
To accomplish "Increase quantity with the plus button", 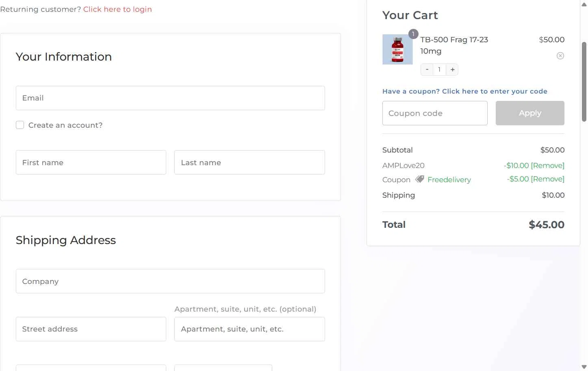I will (x=452, y=70).
